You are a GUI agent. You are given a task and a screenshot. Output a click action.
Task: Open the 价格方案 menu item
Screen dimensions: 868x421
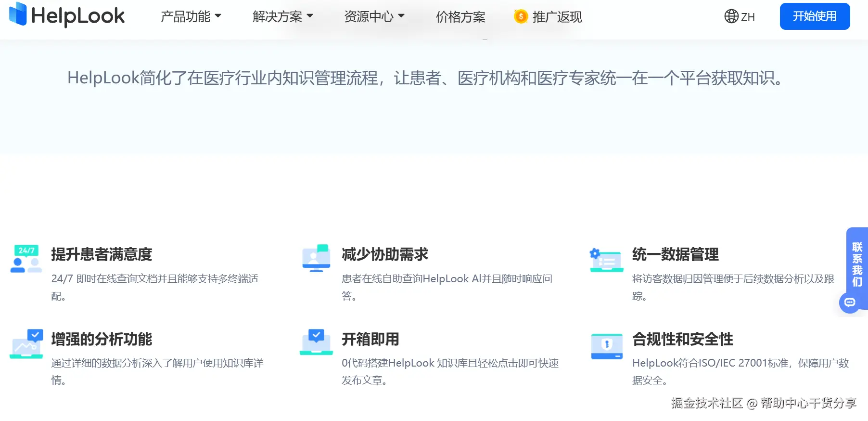pos(460,17)
